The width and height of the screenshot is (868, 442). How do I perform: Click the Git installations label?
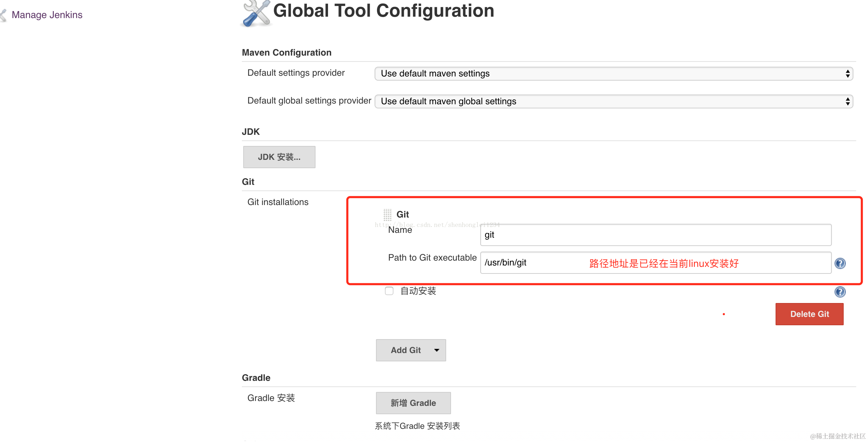tap(278, 202)
